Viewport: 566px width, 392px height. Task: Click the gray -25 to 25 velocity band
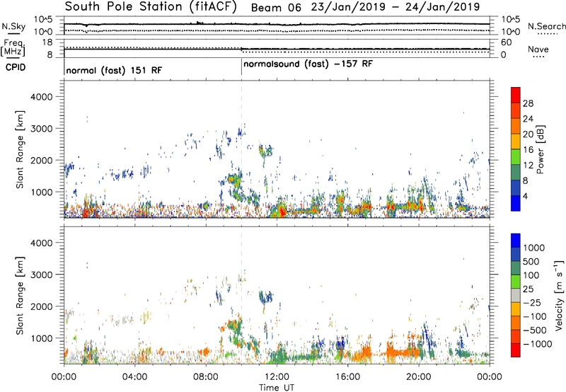tap(516, 295)
